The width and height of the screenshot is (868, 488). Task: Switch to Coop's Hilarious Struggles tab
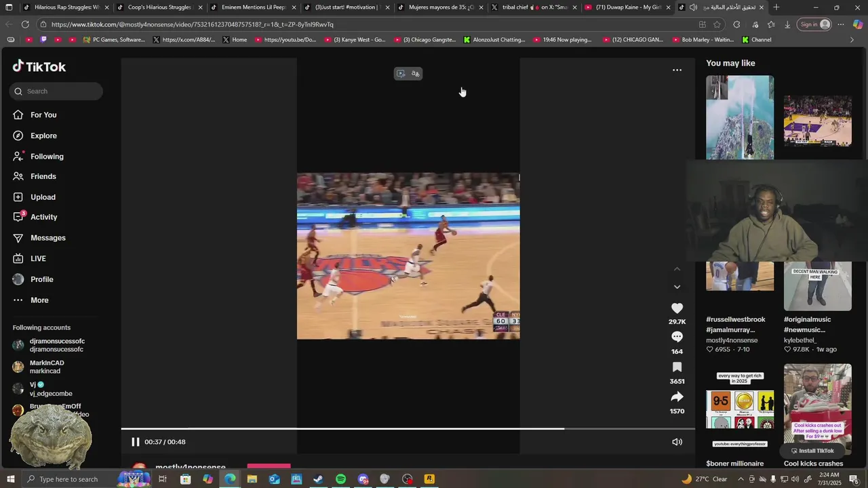click(x=159, y=7)
